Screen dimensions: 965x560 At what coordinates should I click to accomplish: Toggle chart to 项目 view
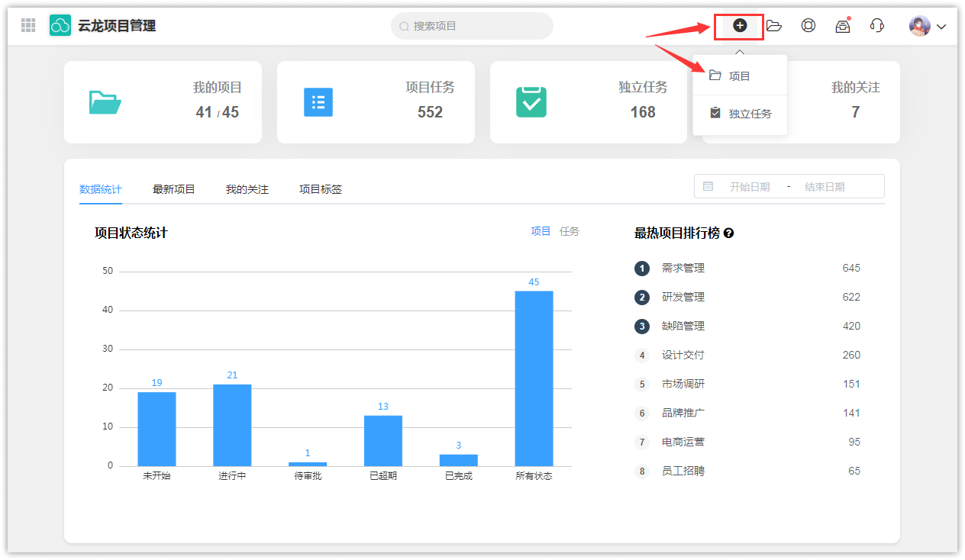(541, 231)
